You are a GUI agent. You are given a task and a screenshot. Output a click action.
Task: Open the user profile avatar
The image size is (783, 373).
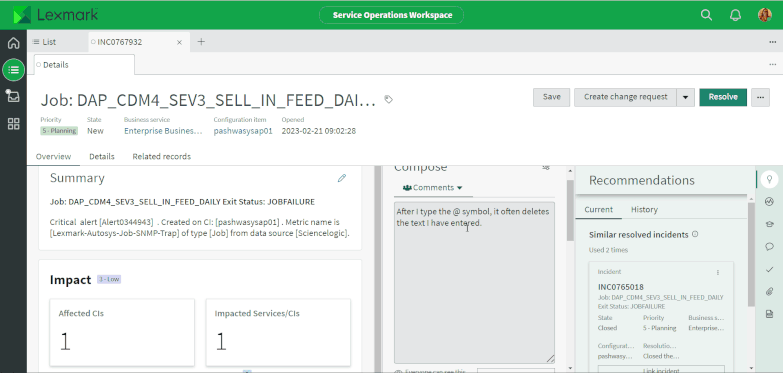pyautogui.click(x=765, y=15)
